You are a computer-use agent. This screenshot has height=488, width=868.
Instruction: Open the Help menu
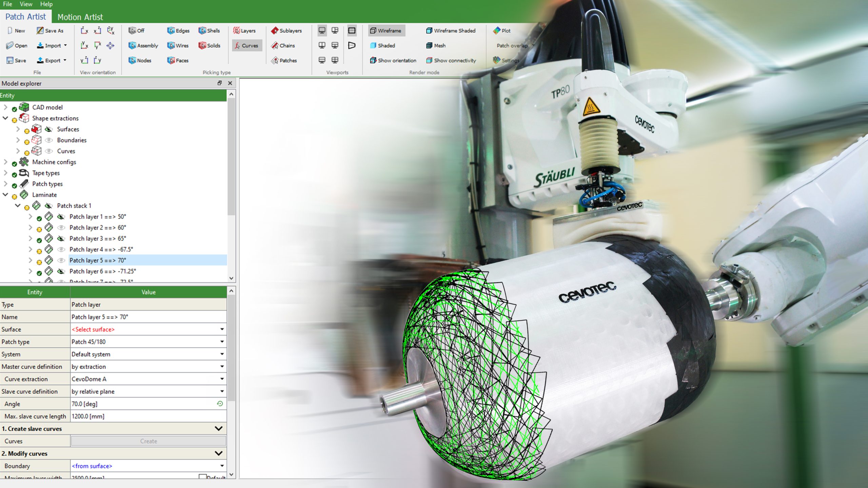coord(46,4)
